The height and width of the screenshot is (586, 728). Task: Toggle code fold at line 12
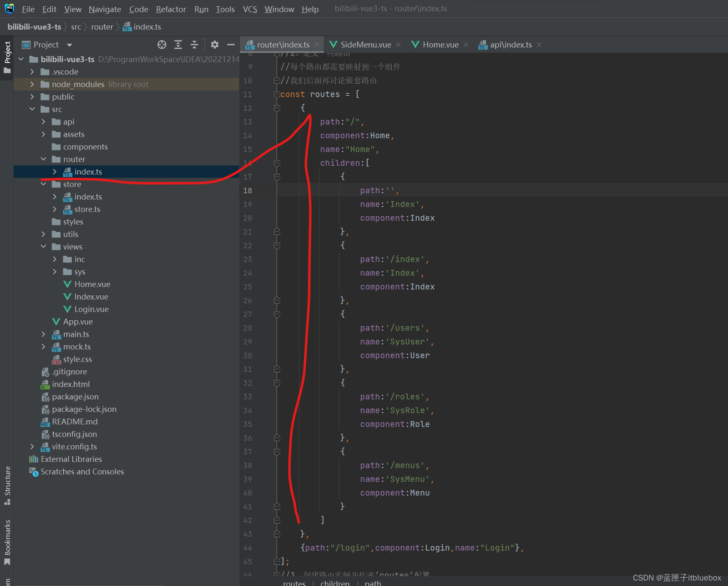(277, 108)
